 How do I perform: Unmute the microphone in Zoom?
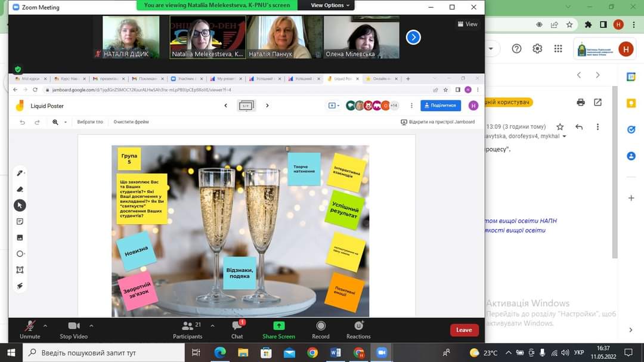tap(29, 329)
